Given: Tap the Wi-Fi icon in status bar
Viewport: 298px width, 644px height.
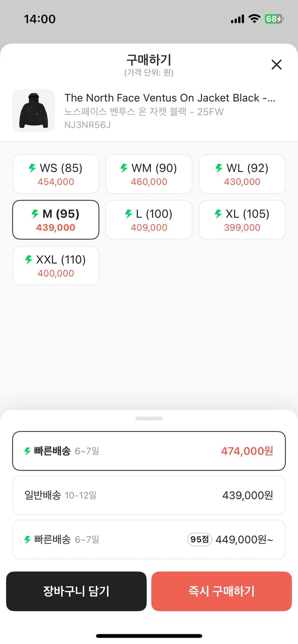Looking at the screenshot, I should [x=255, y=19].
